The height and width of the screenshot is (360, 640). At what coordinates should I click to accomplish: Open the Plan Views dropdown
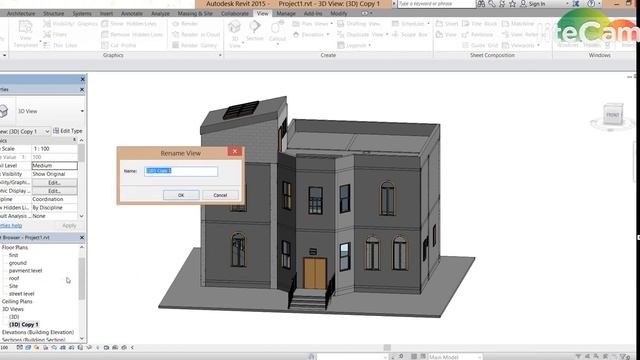(312, 24)
